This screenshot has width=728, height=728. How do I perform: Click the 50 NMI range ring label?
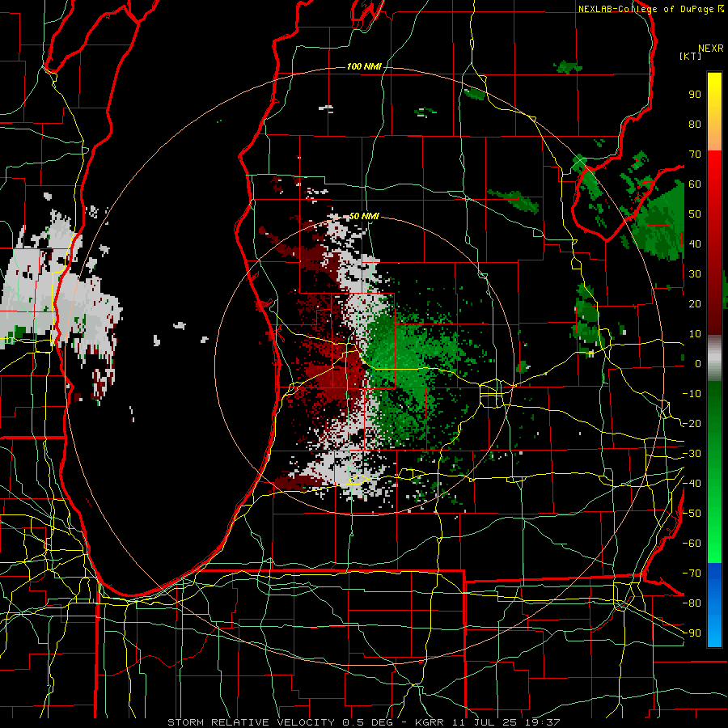364,216
